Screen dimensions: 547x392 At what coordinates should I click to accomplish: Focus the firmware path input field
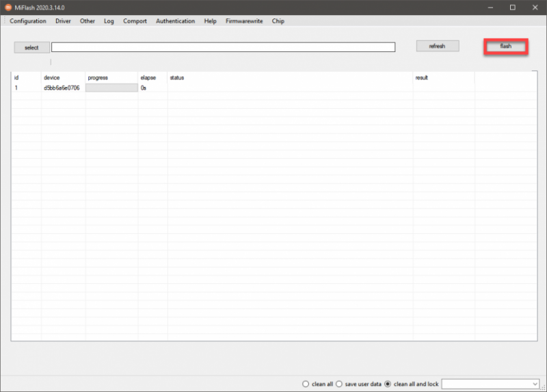pos(224,47)
